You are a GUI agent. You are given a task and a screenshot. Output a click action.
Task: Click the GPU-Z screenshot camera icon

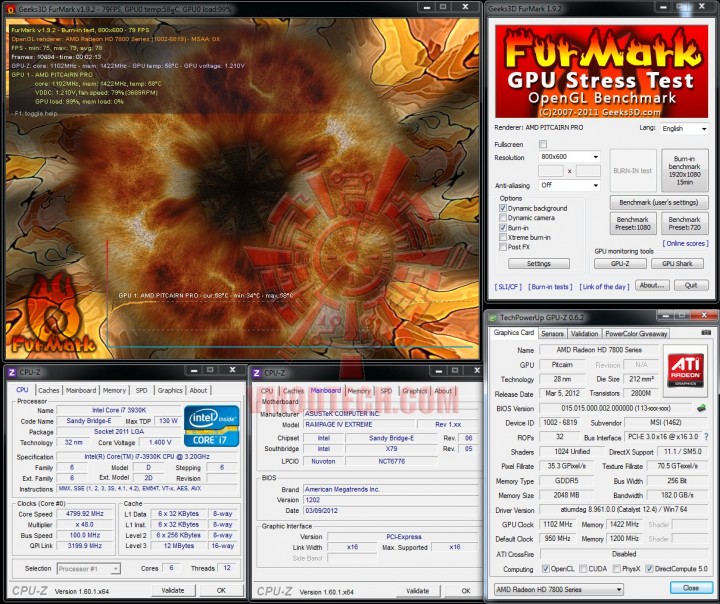tap(706, 333)
